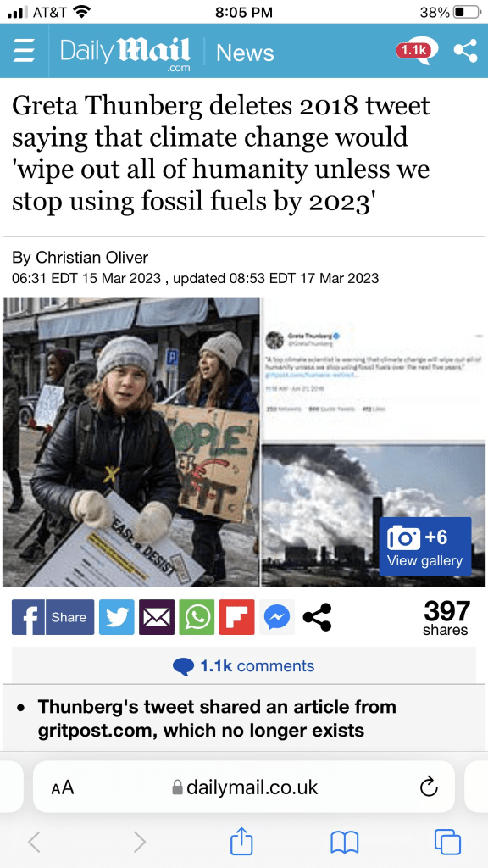
Task: Share the article on Flipboard
Action: tap(237, 617)
